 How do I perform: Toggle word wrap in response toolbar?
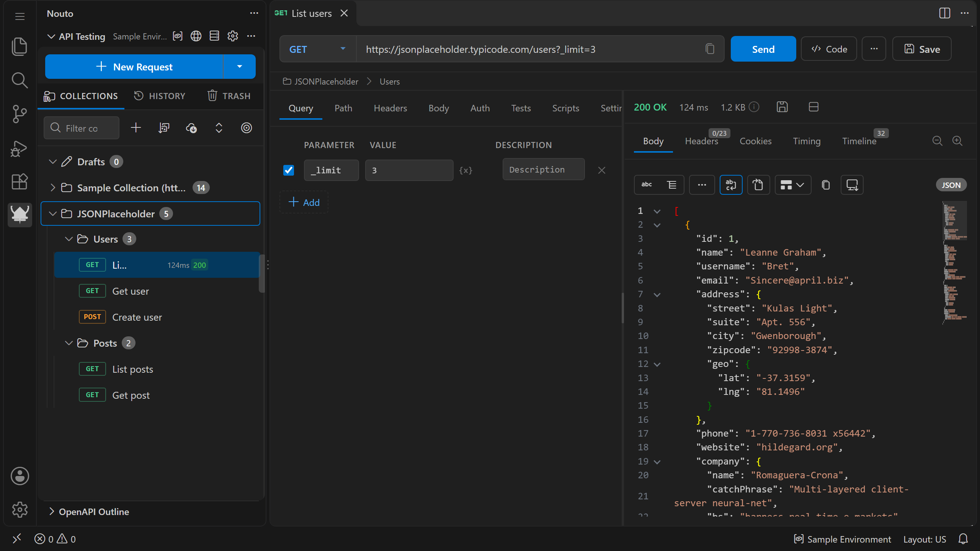click(731, 185)
